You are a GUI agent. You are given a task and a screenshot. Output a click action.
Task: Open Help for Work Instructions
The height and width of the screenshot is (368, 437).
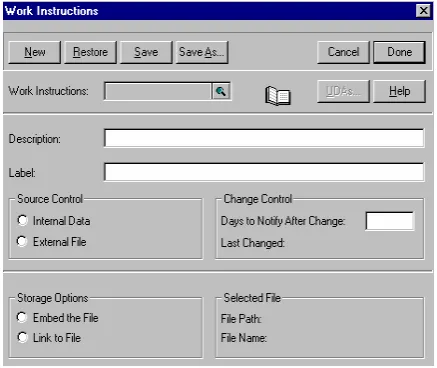(399, 91)
